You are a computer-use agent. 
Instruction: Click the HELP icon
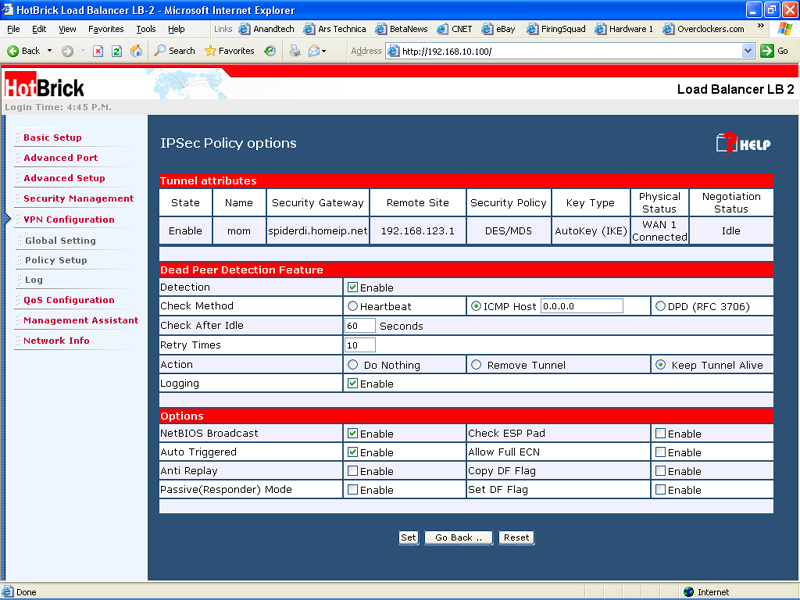click(743, 143)
